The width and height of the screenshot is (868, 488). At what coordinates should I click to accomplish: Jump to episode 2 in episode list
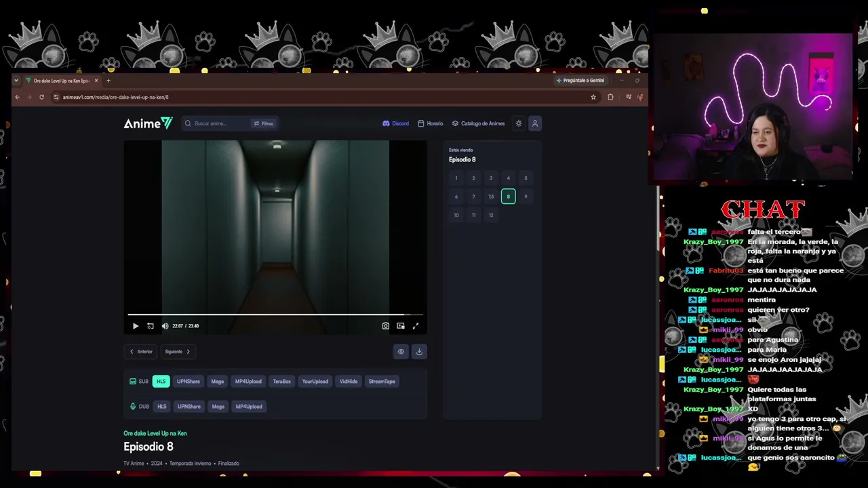tap(473, 178)
